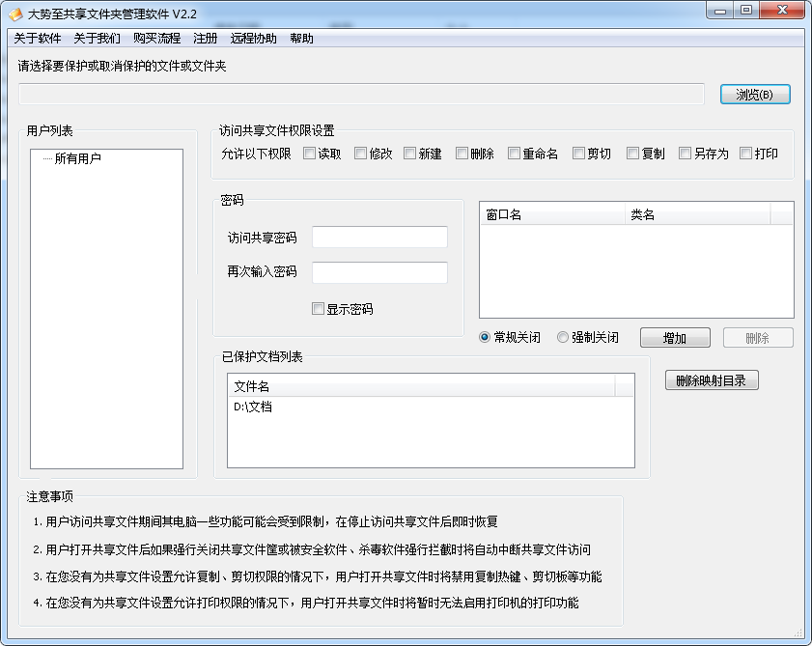Viewport: 812px width, 646px height.
Task: Open the 关于软件 menu
Action: [x=38, y=39]
